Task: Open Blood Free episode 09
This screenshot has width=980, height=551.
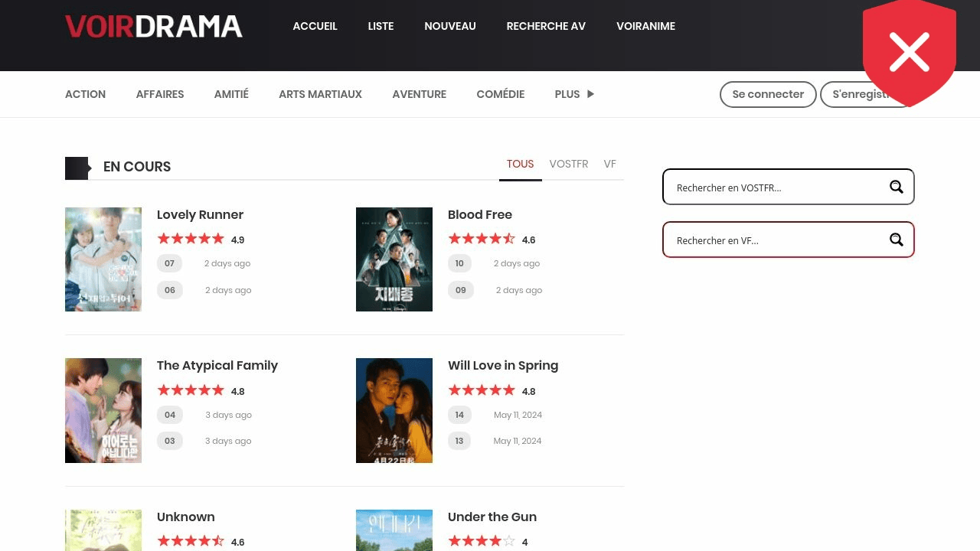Action: point(461,290)
